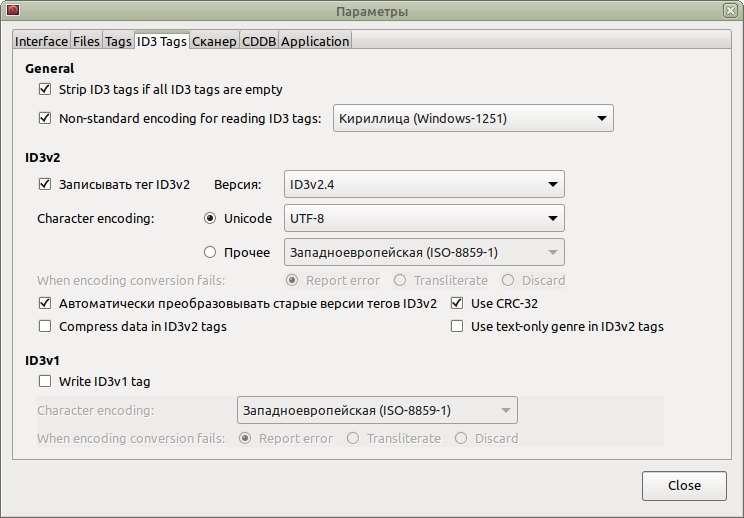Enable Compress data in ID3v2 tags

click(44, 326)
